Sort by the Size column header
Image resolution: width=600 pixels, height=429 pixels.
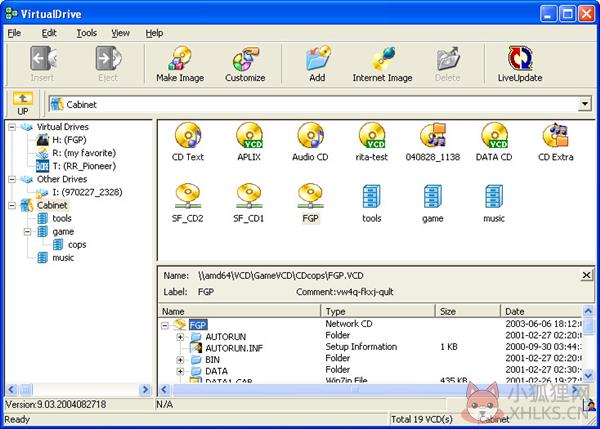tap(468, 311)
